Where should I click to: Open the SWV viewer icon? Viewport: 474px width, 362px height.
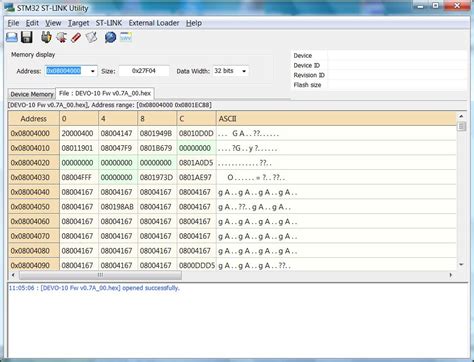(126, 37)
